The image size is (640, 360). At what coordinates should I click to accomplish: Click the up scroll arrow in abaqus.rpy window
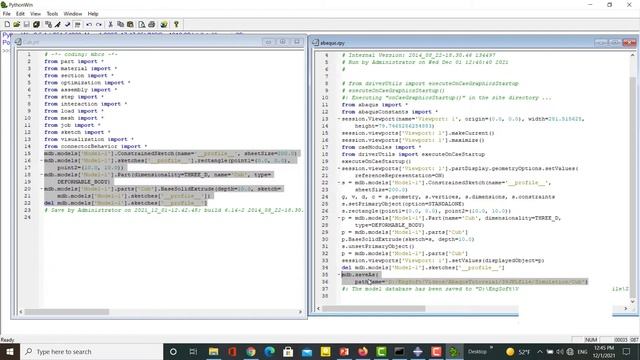click(x=633, y=55)
